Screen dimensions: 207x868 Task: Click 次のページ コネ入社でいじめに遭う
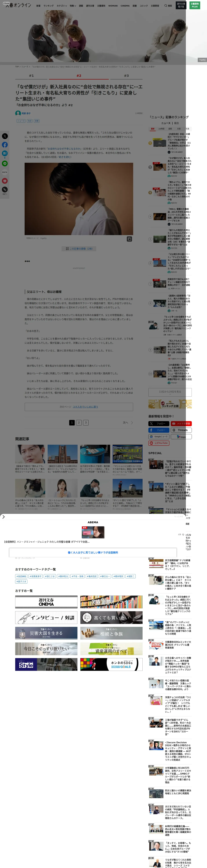pos(79,407)
